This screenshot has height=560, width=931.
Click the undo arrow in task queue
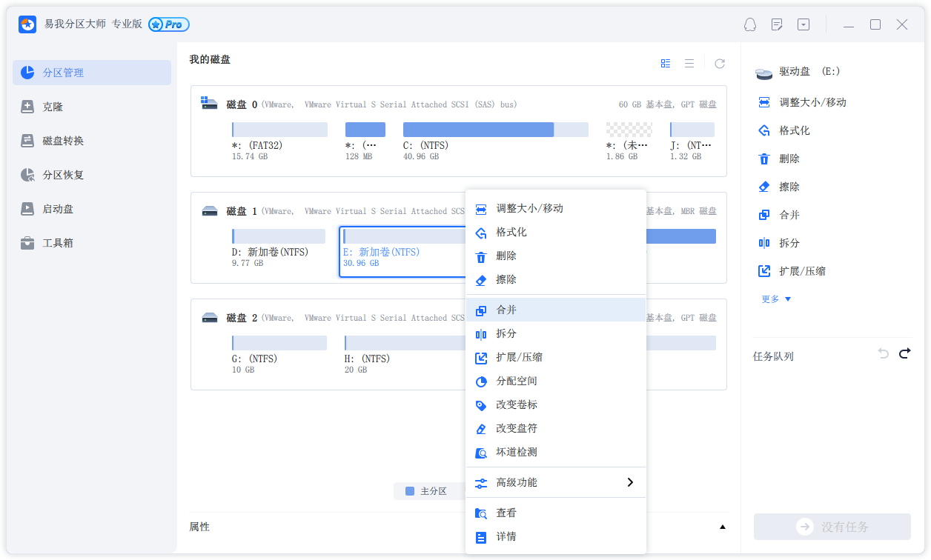(883, 353)
